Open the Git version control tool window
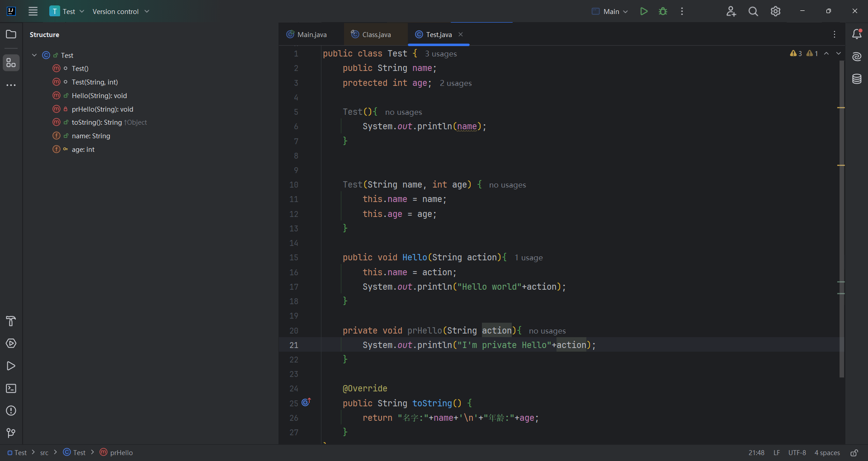Screen dimensions: 868x461 point(11,433)
